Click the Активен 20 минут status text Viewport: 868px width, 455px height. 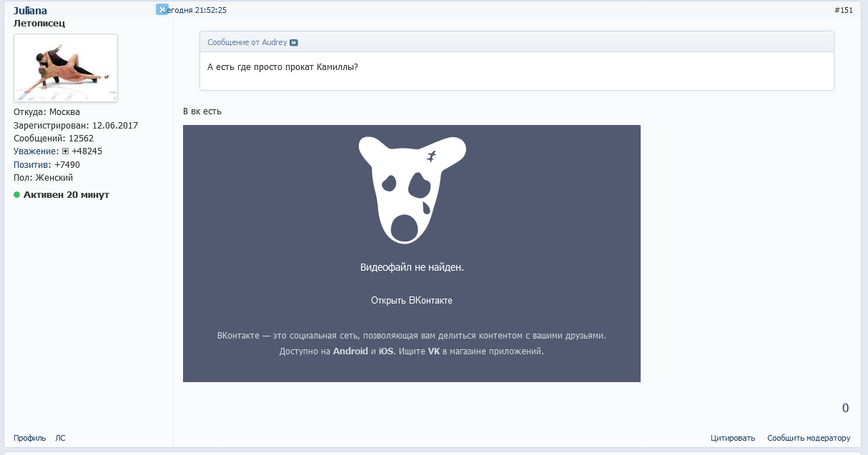pos(66,195)
